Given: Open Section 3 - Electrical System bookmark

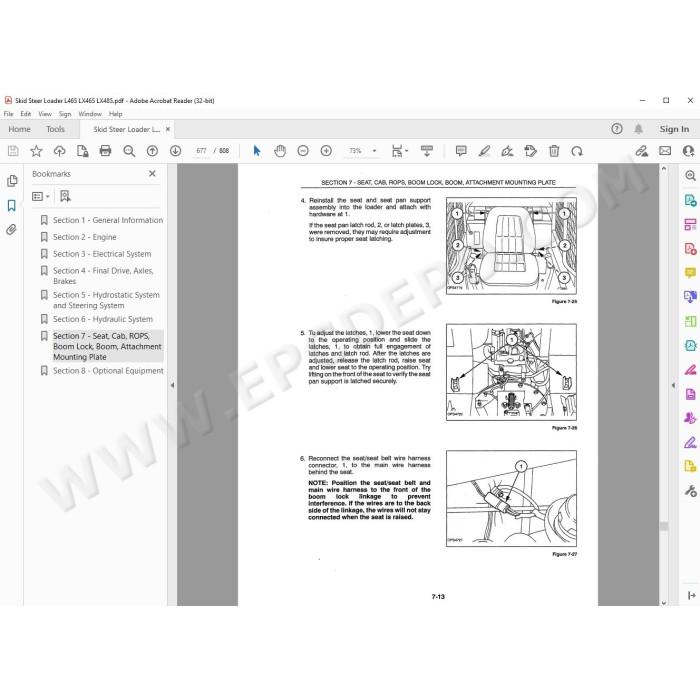Looking at the screenshot, I should pos(102,254).
